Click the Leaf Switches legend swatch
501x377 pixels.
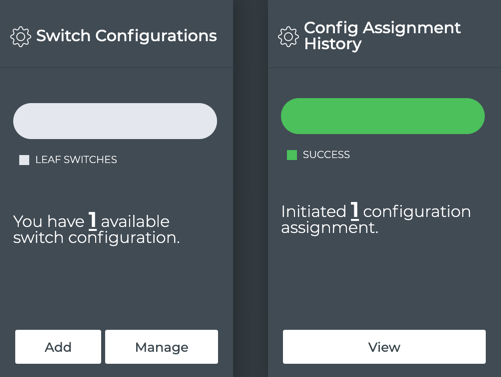pos(24,160)
